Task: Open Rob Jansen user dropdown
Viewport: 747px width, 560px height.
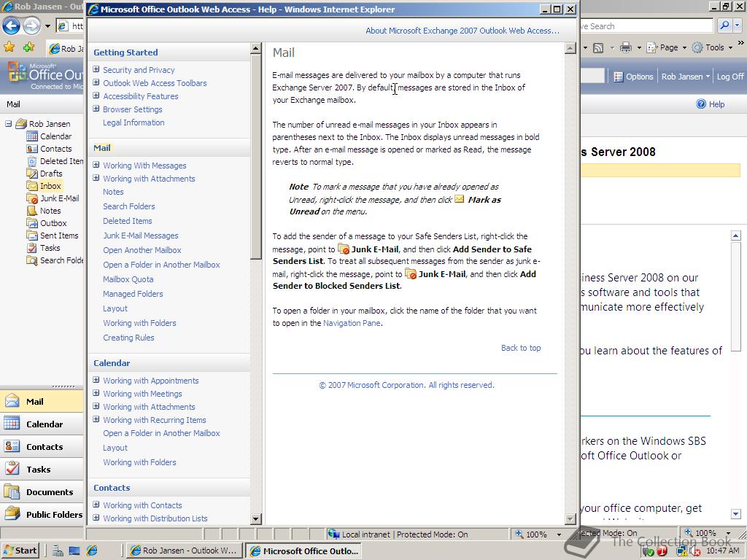Action: click(685, 76)
